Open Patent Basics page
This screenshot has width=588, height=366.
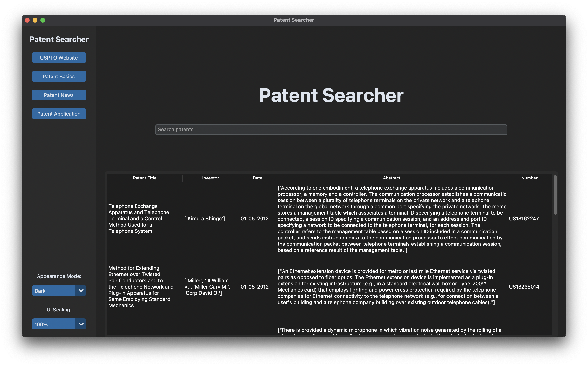59,76
